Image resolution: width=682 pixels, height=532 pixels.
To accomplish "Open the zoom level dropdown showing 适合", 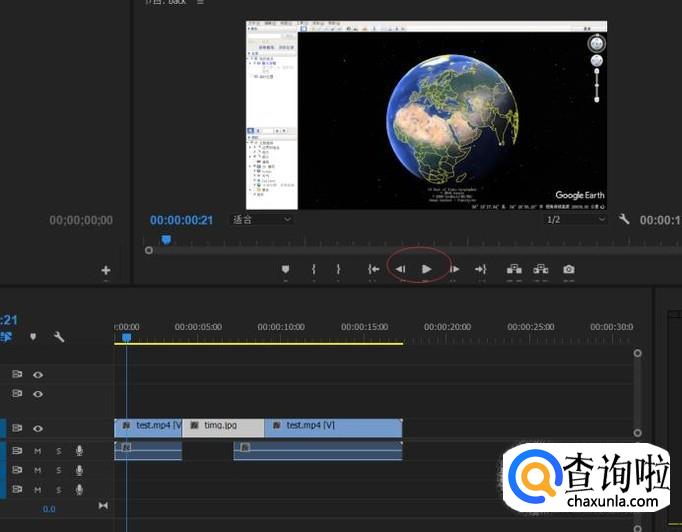I will click(x=262, y=219).
